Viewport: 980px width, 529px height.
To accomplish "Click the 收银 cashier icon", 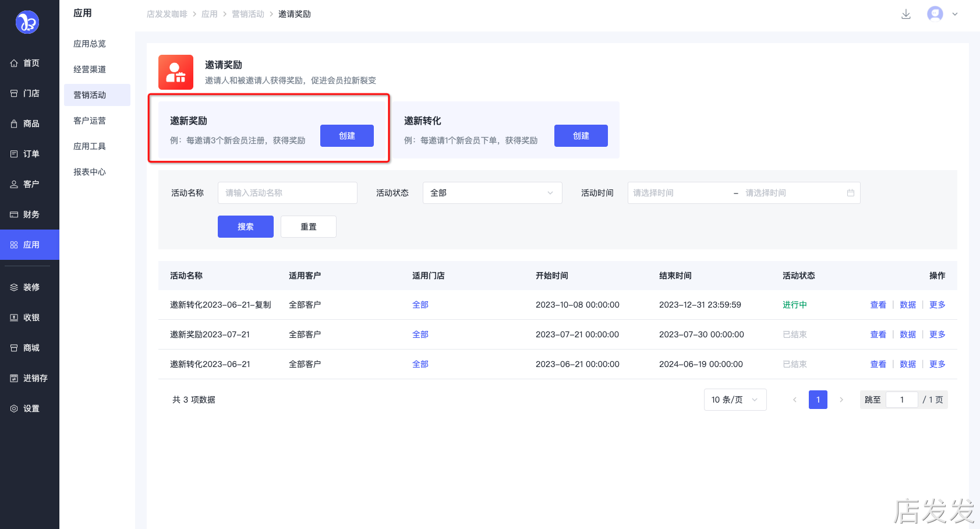I will [14, 318].
